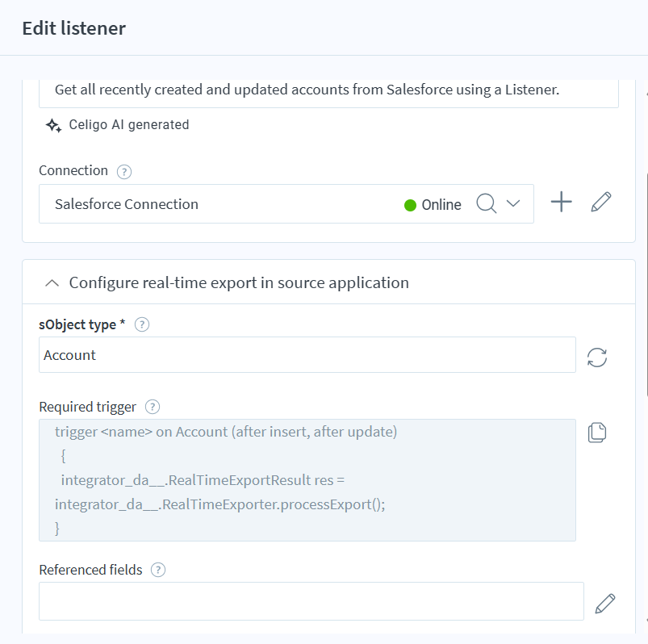Open the Connection dropdown chevron
The image size is (648, 644).
(513, 204)
